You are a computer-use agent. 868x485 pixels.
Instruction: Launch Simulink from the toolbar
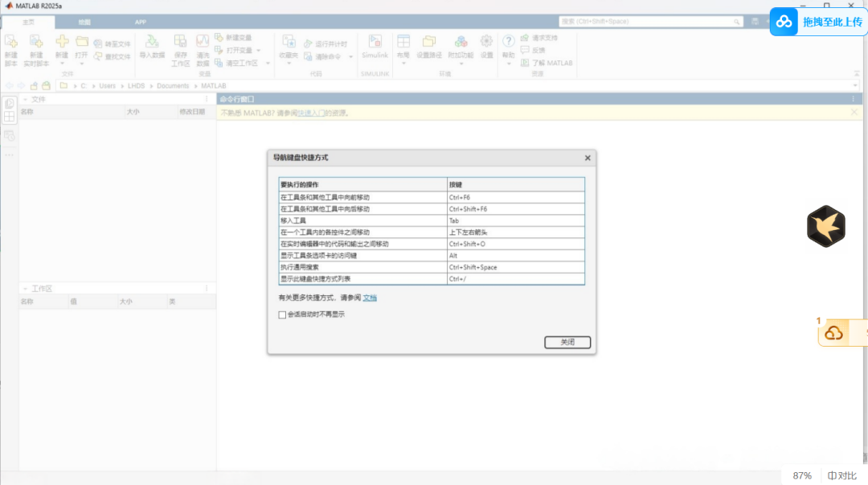coord(375,47)
